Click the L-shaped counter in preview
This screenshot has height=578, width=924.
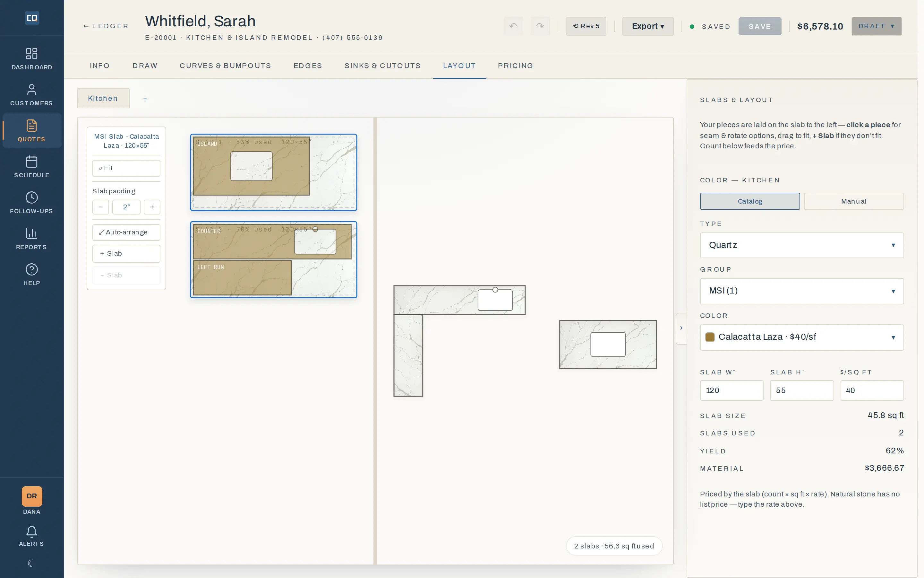[435, 300]
